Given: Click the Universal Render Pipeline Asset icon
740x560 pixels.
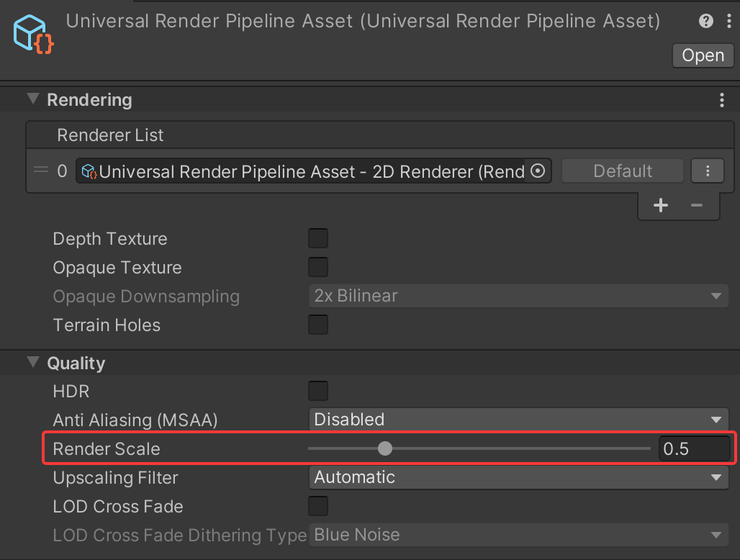Looking at the screenshot, I should (33, 35).
